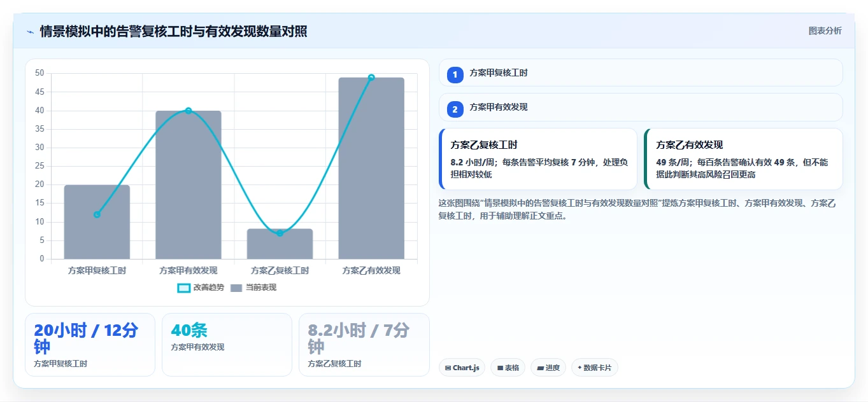Click the lightning icon beside the chart title

30,32
